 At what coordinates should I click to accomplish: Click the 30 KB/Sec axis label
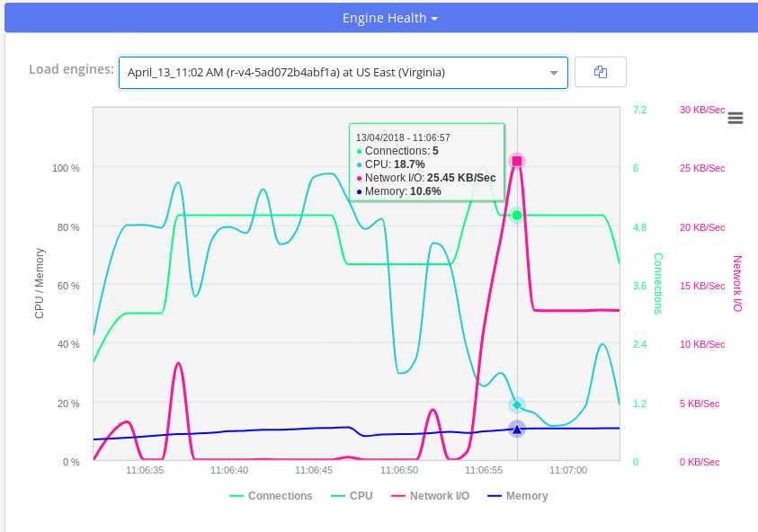[702, 110]
